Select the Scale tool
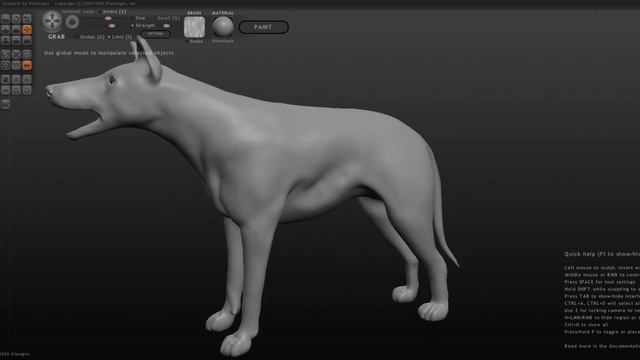The height and width of the screenshot is (360, 640). [x=27, y=19]
